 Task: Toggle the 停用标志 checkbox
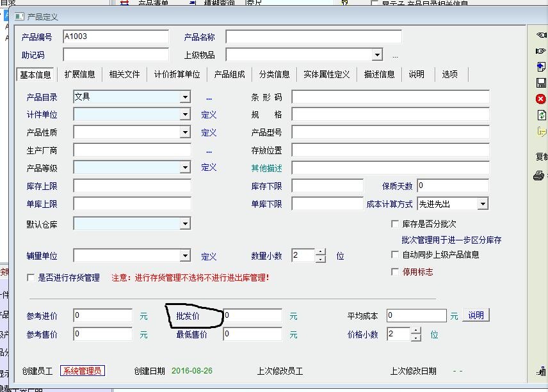click(395, 272)
